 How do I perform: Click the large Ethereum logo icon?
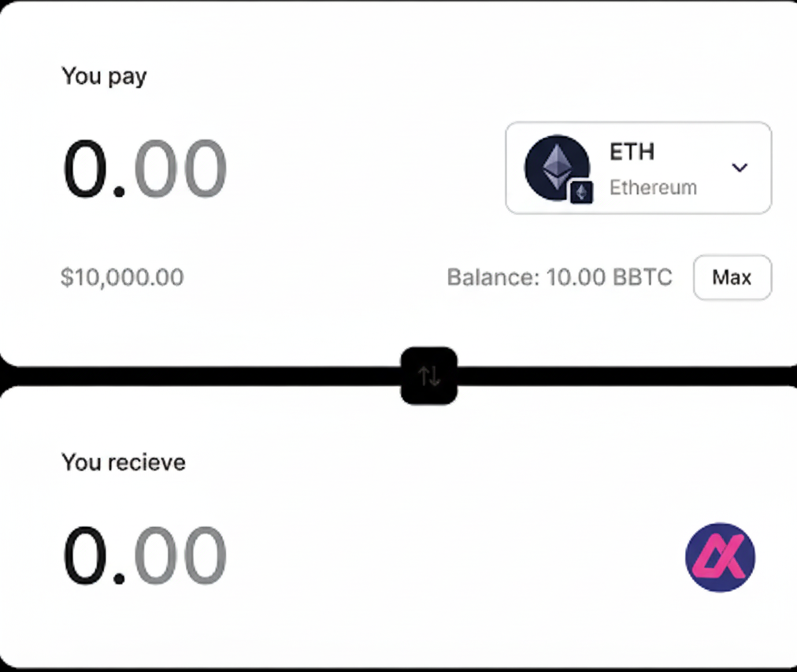click(555, 165)
